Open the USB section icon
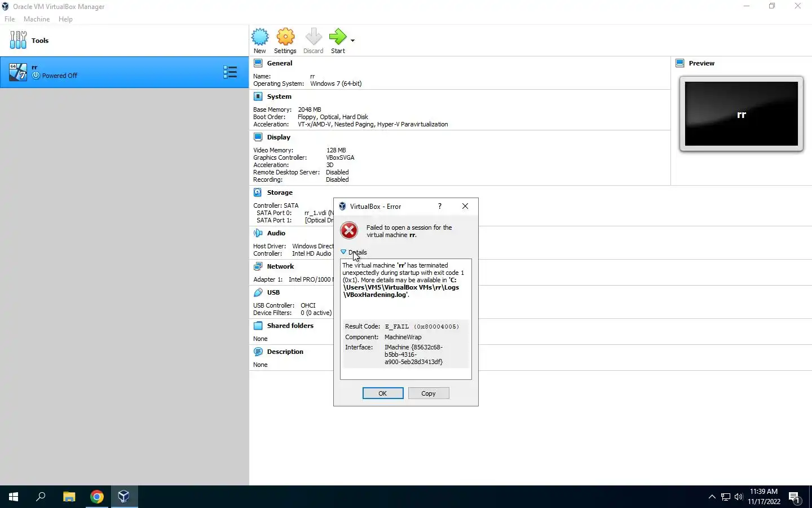The width and height of the screenshot is (812, 508). [x=258, y=292]
